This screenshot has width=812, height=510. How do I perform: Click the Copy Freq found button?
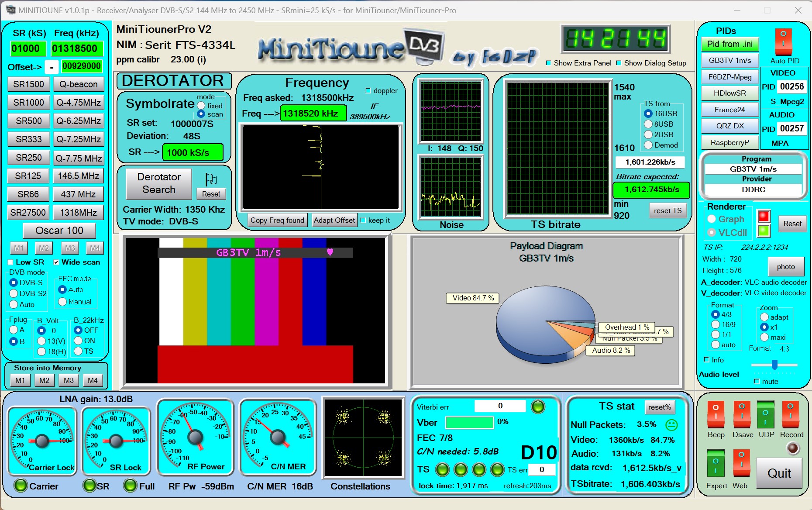pyautogui.click(x=277, y=220)
